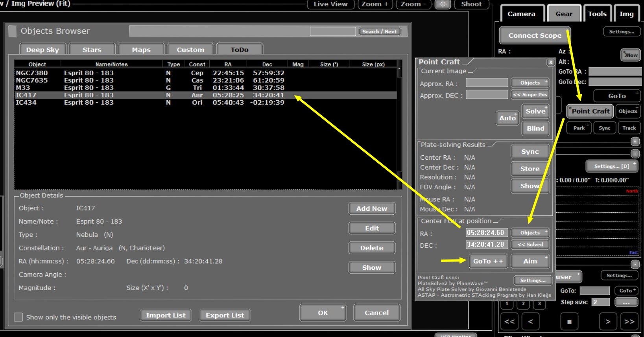Image resolution: width=644 pixels, height=337 pixels.
Task: Click the focuser stop button
Action: click(x=569, y=322)
